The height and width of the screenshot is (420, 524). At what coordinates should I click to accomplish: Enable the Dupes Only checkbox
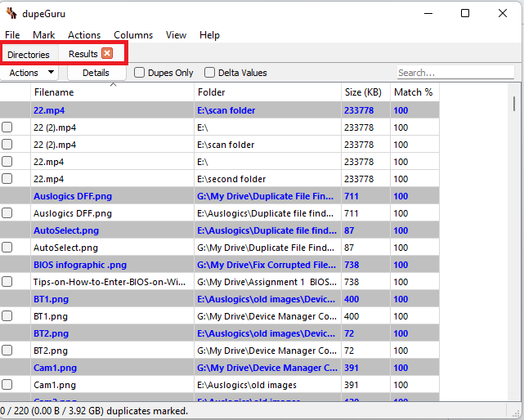click(x=140, y=73)
